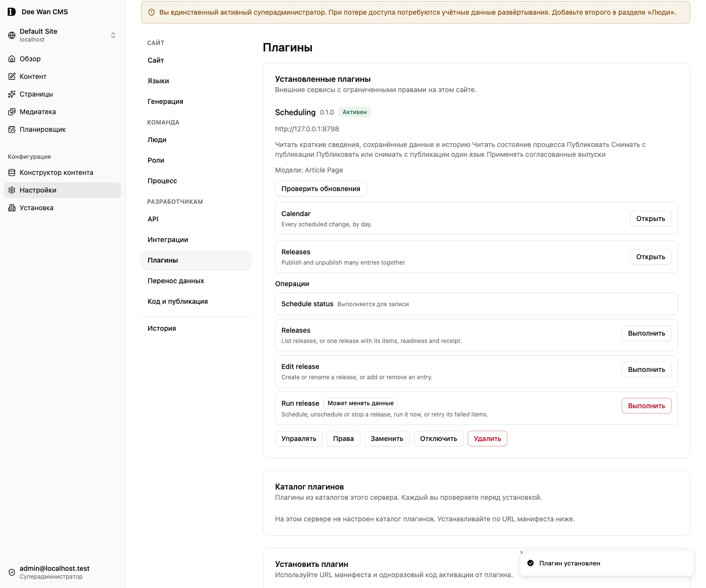The width and height of the screenshot is (706, 588).
Task: Click the Управлять button
Action: (x=299, y=439)
